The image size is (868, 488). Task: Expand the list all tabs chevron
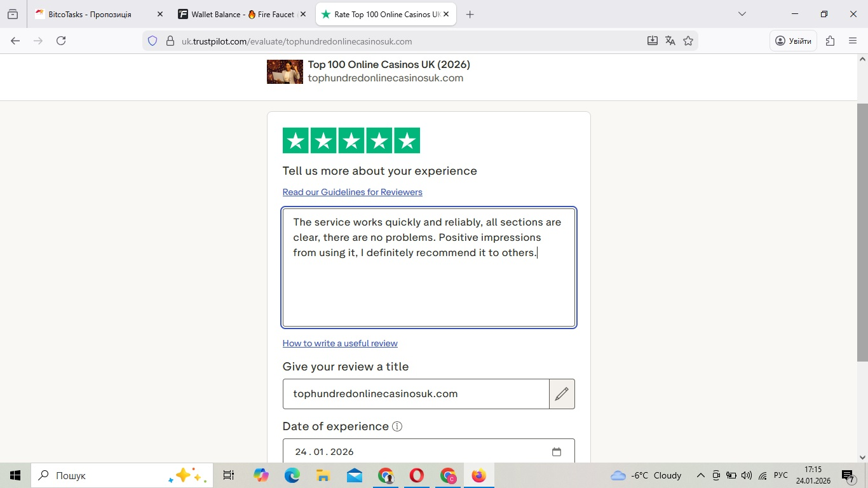(x=742, y=14)
